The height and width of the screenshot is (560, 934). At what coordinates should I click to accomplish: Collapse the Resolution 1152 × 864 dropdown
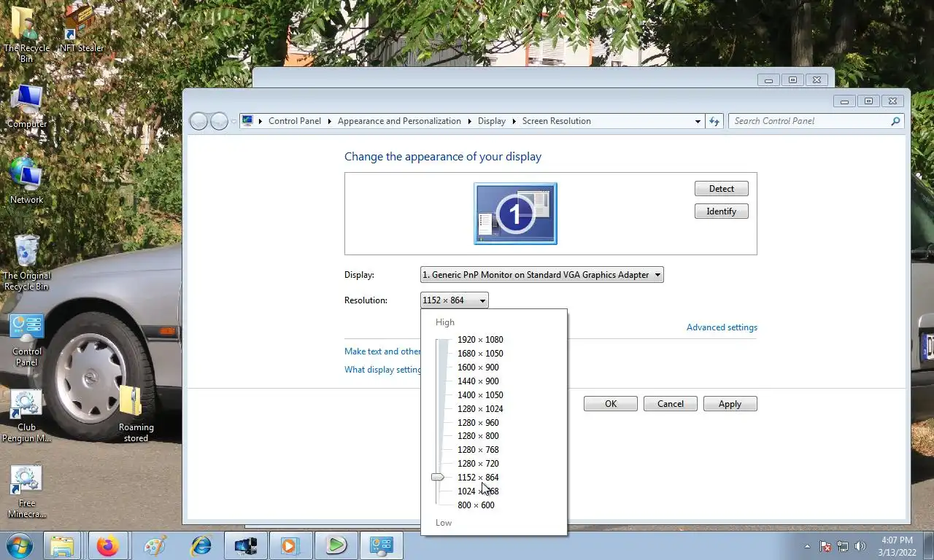(x=455, y=300)
